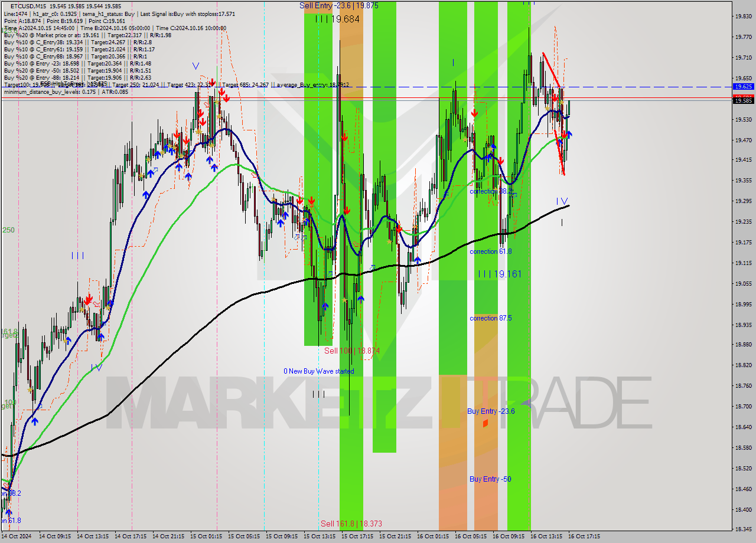Click the '14 Oct 2024' time label
The width and height of the screenshot is (756, 543).
(x=16, y=537)
